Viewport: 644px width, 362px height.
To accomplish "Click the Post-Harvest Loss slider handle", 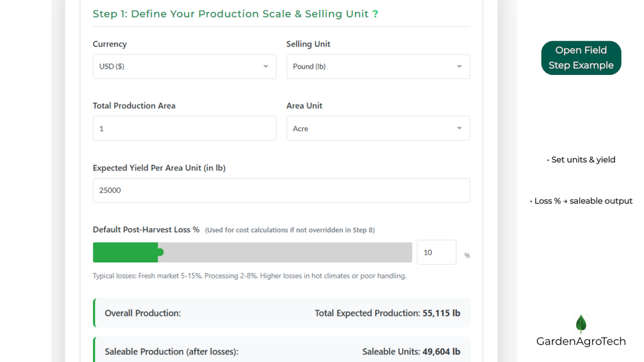I will 160,252.
